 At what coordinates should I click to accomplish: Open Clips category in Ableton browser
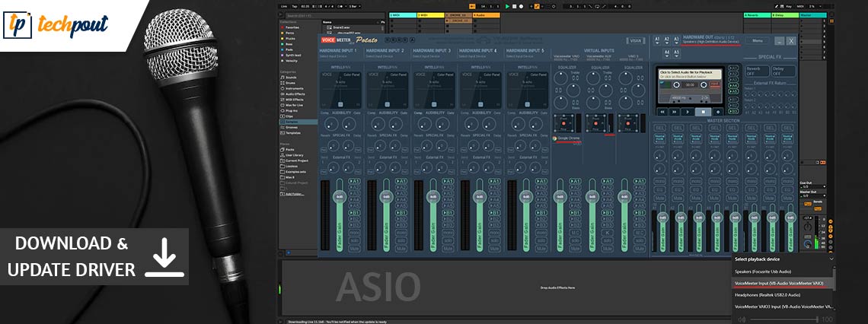point(289,116)
